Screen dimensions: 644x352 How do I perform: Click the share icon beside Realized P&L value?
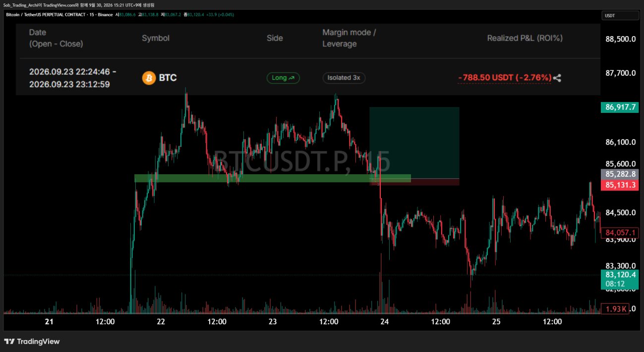click(557, 78)
